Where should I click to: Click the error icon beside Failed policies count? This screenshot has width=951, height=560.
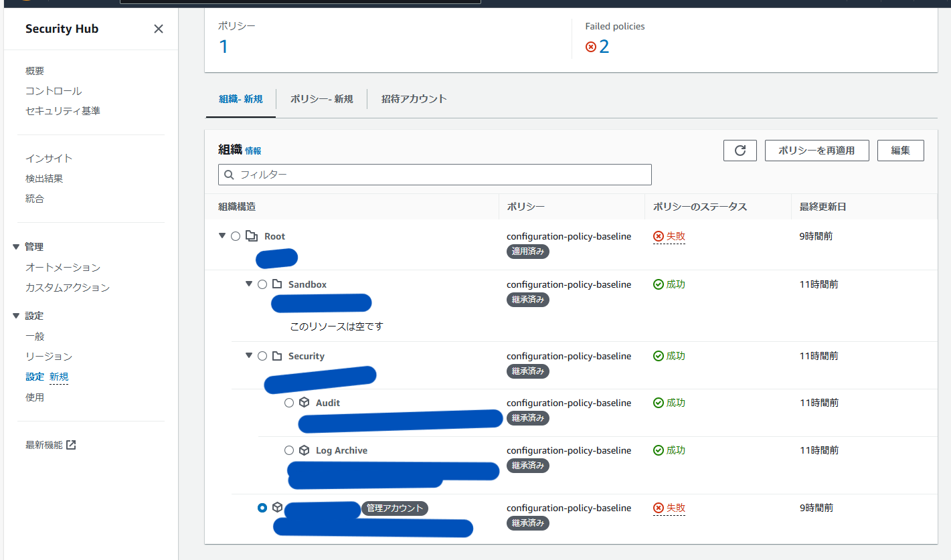pyautogui.click(x=590, y=47)
